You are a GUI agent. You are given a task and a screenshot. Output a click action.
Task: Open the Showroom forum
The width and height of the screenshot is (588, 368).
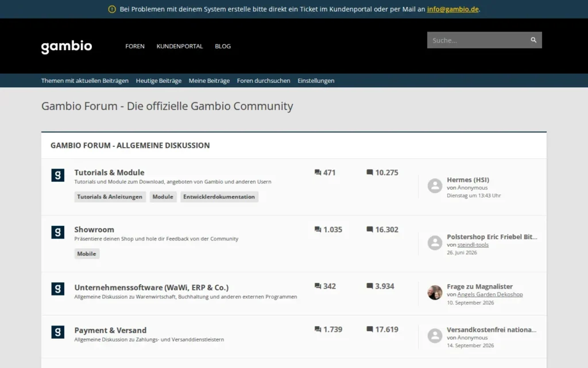point(94,229)
